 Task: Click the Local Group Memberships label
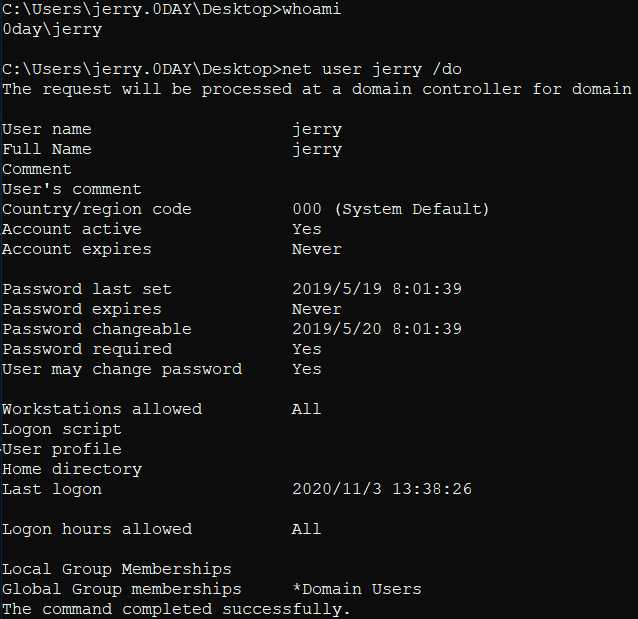pyautogui.click(x=117, y=569)
